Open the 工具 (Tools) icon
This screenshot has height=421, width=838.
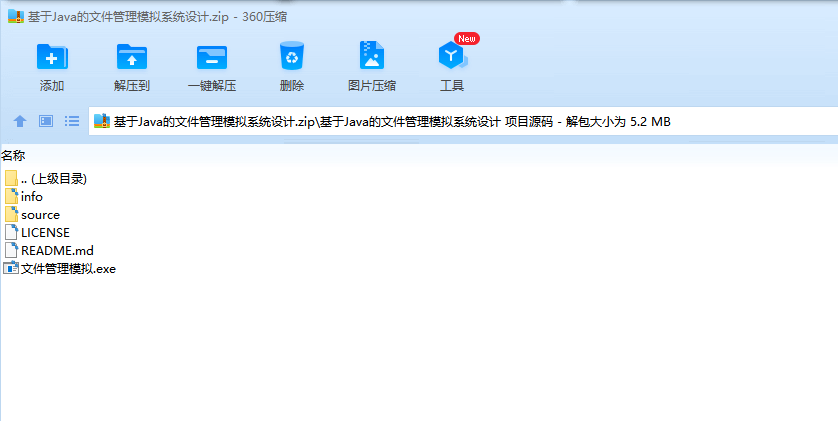(x=452, y=56)
